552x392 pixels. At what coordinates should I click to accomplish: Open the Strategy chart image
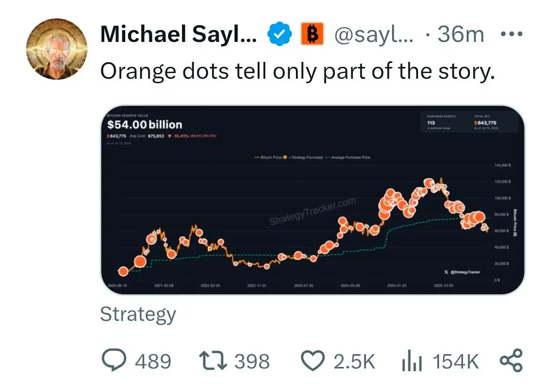coord(313,200)
